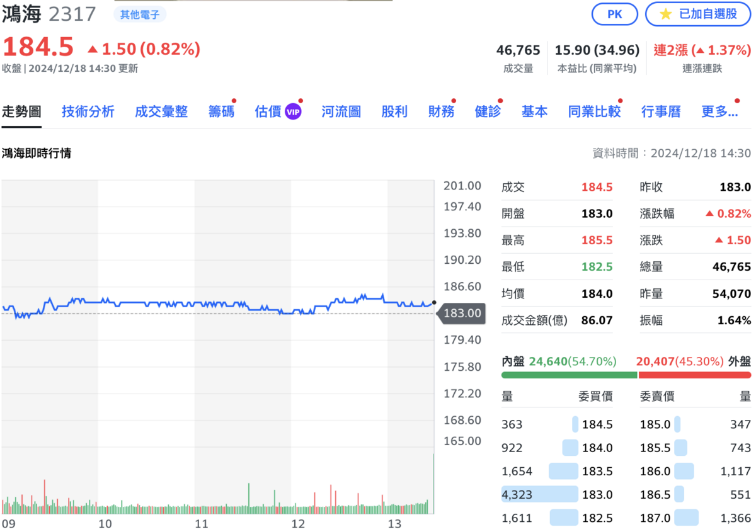756x532 pixels.
Task: Open the 基本 tab
Action: (x=534, y=112)
